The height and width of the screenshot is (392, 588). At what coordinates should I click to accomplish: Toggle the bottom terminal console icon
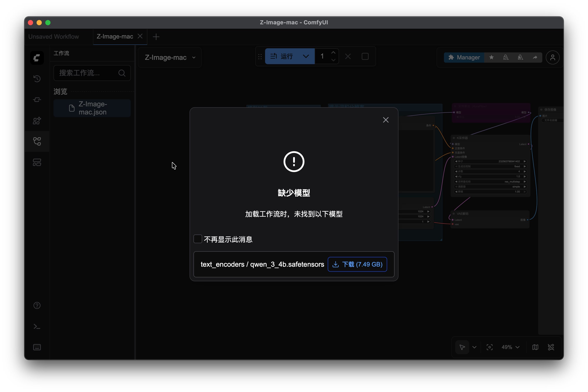point(37,327)
